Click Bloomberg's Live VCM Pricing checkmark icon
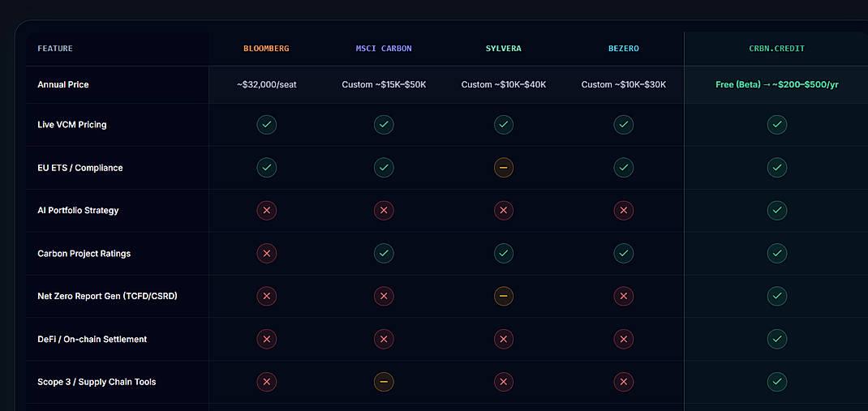Screen dimensions: 868x411 pos(266,125)
